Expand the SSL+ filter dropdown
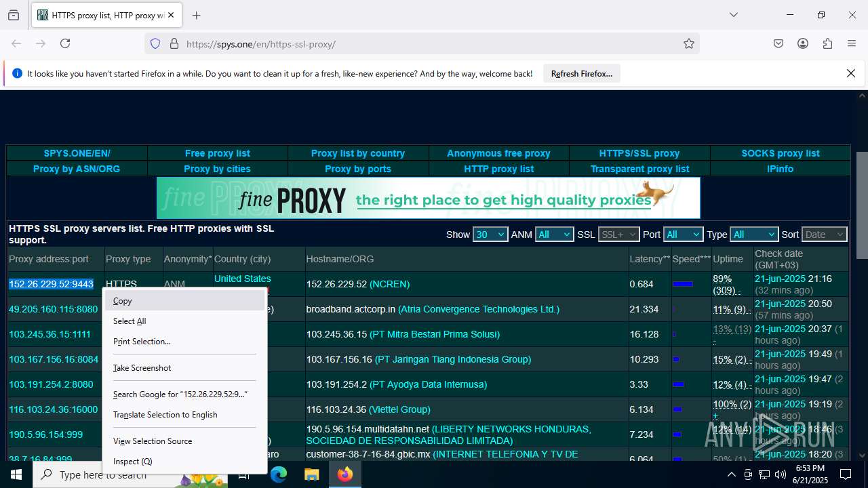868x488 pixels. [618, 235]
